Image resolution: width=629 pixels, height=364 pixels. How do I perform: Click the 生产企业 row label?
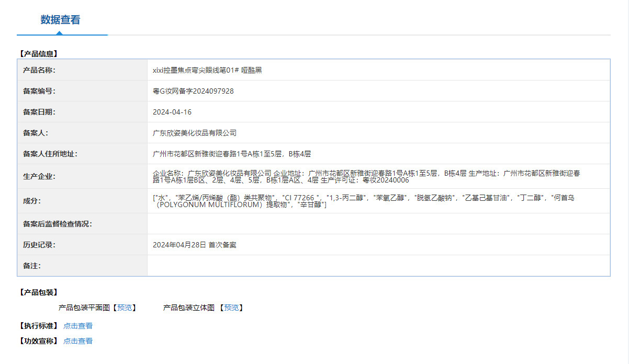click(39, 176)
